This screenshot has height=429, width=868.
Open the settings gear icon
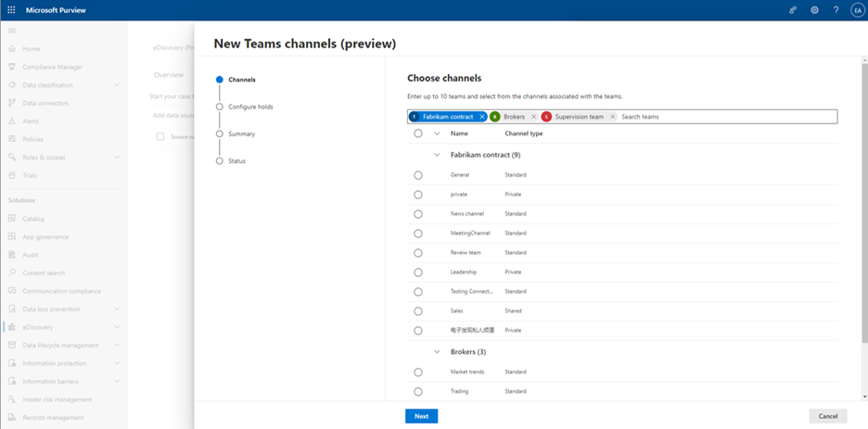[814, 10]
